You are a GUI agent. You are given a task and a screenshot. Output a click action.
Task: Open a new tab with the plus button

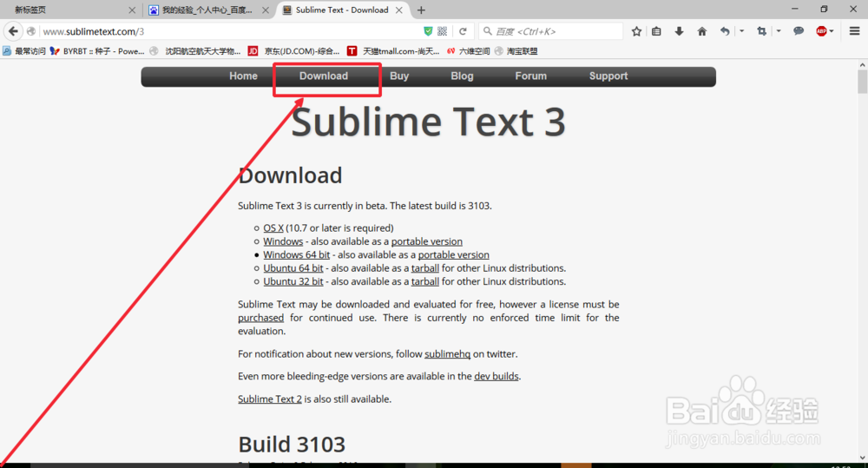(x=421, y=10)
